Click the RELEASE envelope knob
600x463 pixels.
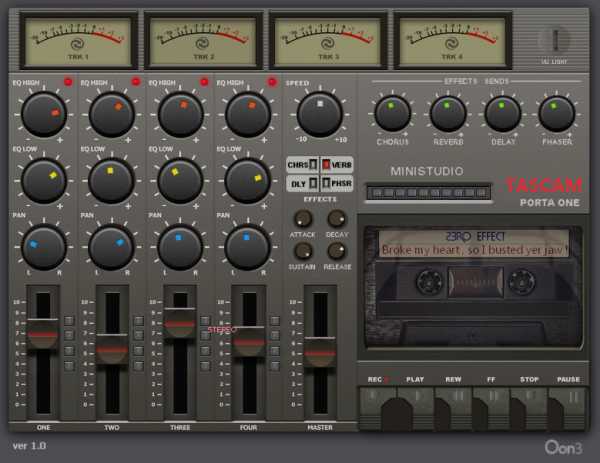tap(337, 251)
